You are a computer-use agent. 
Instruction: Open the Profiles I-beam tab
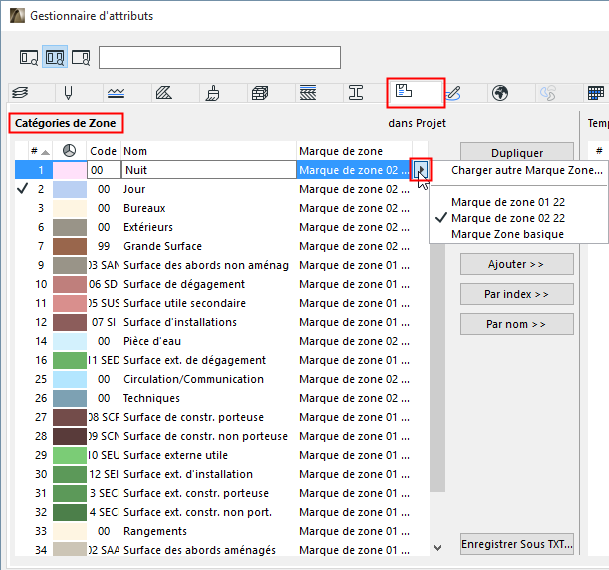pyautogui.click(x=356, y=93)
